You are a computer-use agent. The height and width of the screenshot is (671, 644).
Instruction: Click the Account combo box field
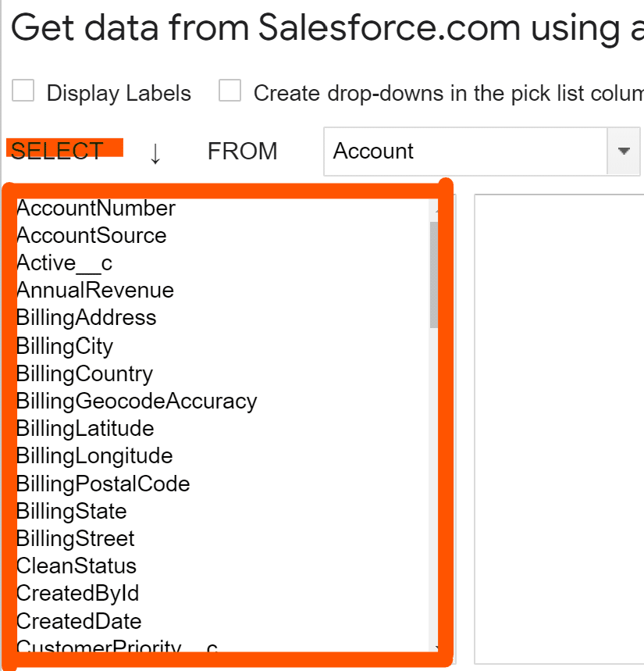(x=465, y=151)
